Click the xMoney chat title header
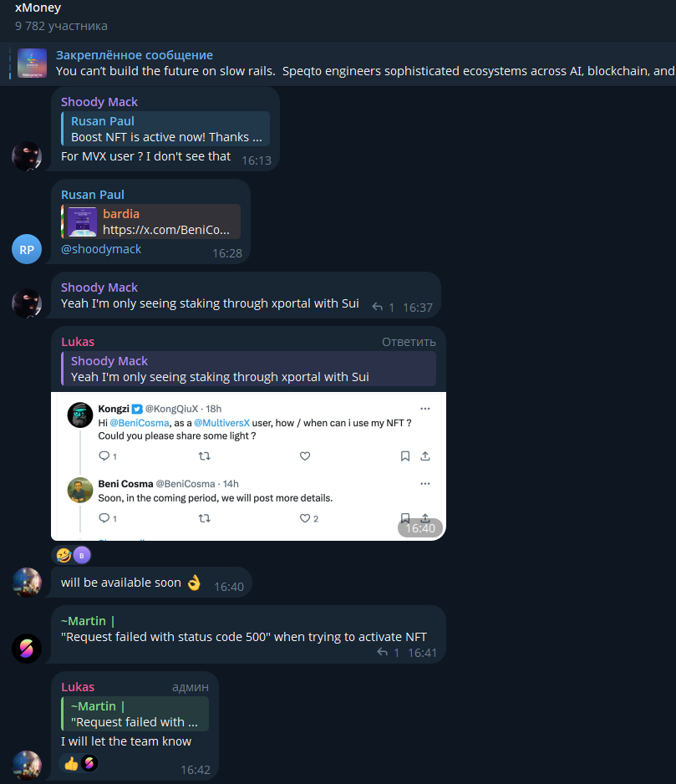Image resolution: width=676 pixels, height=784 pixels. (38, 8)
